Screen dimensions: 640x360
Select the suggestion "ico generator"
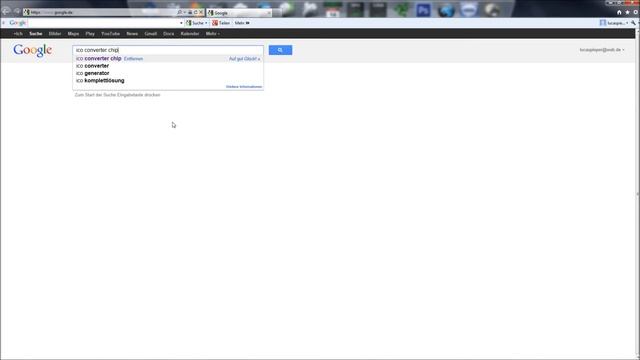(x=93, y=73)
